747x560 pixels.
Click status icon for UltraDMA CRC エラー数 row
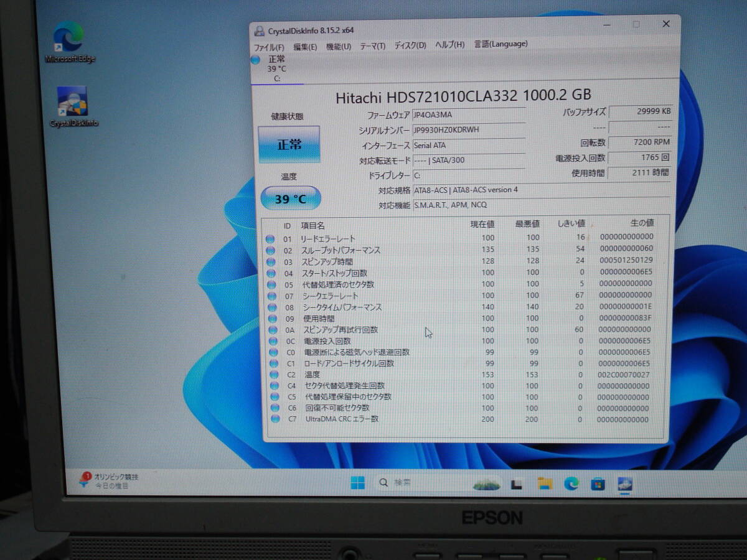(275, 419)
